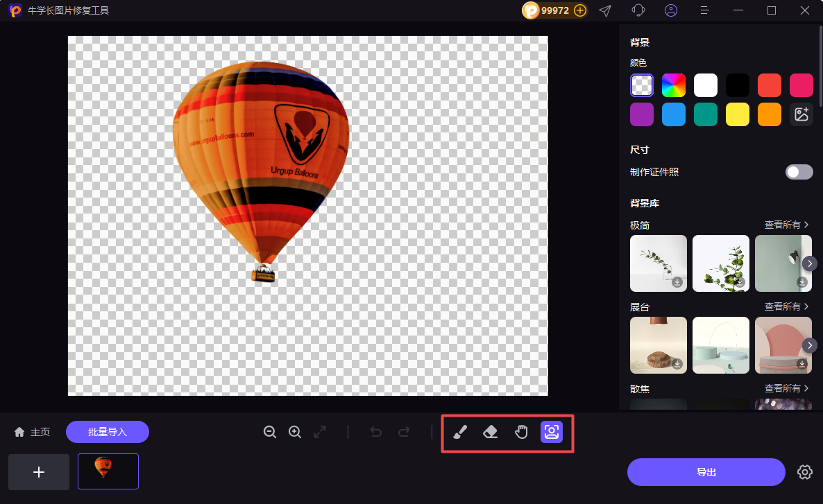Image resolution: width=823 pixels, height=504 pixels.
Task: Select the balloon image thumbnail
Action: point(108,471)
